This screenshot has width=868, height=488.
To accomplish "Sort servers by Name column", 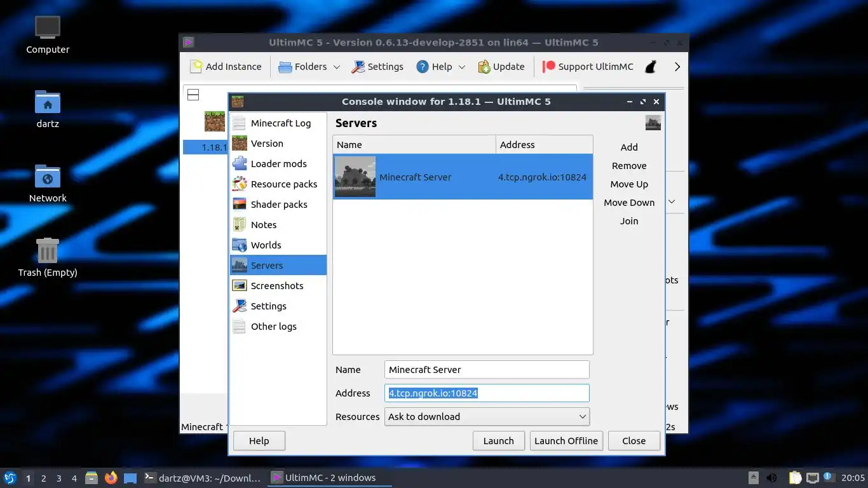I will [x=414, y=145].
